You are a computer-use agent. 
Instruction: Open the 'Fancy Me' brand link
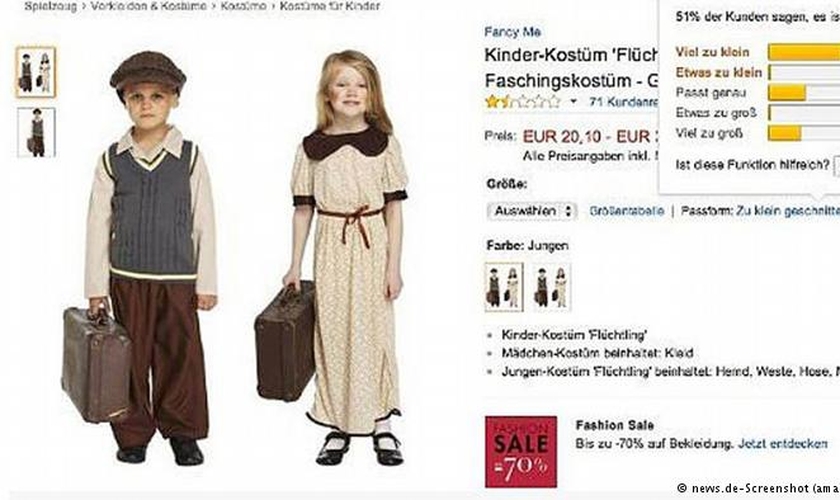[x=512, y=32]
